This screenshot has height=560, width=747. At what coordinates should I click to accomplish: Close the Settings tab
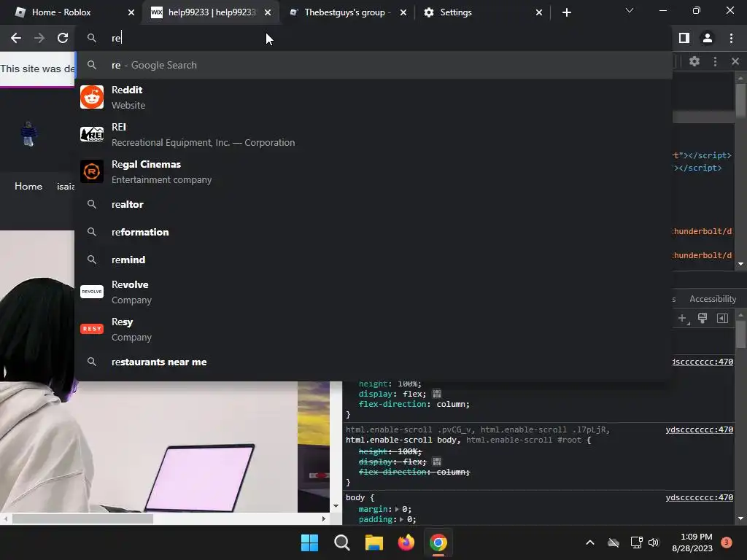point(539,13)
